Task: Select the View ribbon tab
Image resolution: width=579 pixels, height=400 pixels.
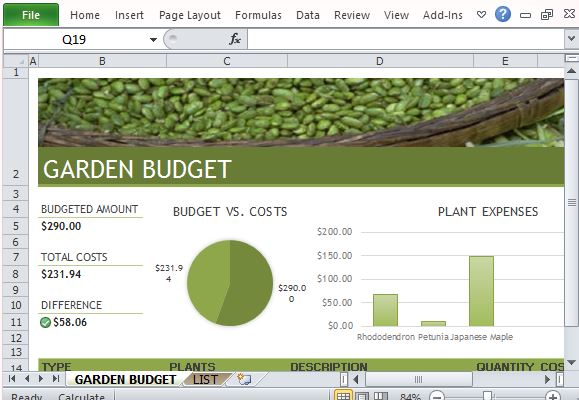Action: 396,15
